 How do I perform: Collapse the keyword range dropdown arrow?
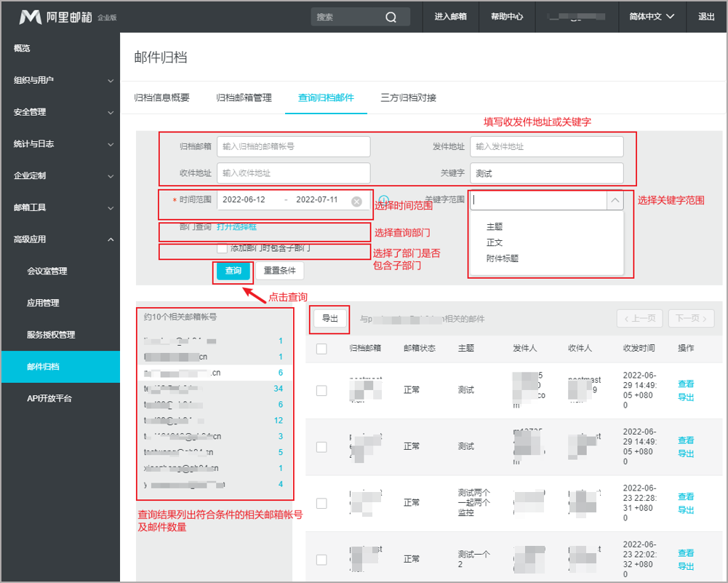(x=615, y=200)
